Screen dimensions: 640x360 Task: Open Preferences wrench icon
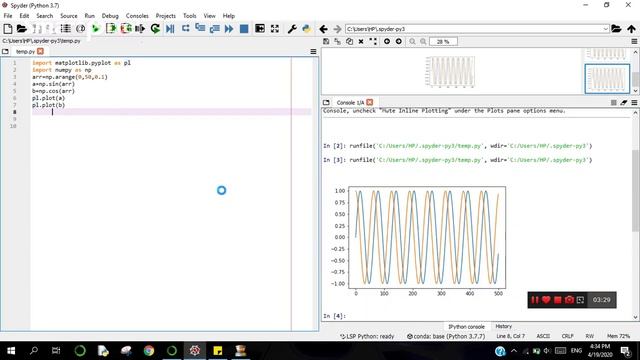(292, 29)
